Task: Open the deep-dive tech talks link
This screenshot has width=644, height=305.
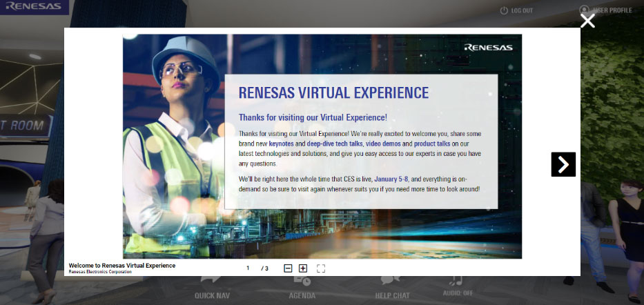Action: [x=335, y=144]
